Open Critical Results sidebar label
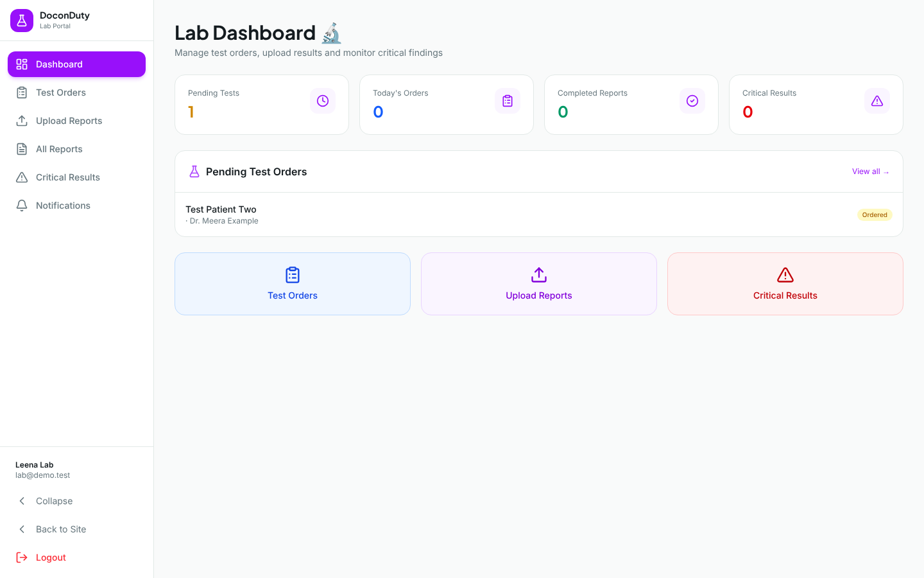The width and height of the screenshot is (924, 578). (x=68, y=177)
